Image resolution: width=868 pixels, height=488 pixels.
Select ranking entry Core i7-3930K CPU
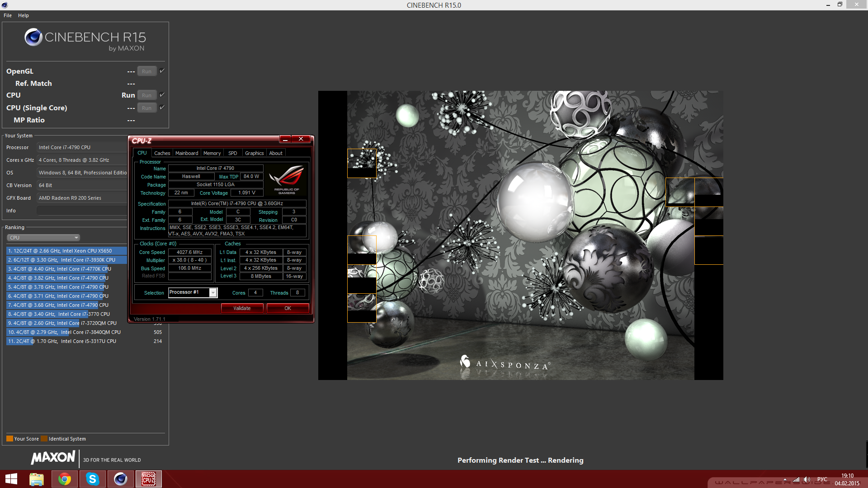pos(66,260)
